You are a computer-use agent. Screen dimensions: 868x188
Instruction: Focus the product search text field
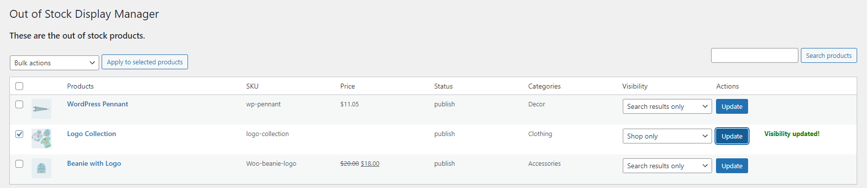coord(755,55)
